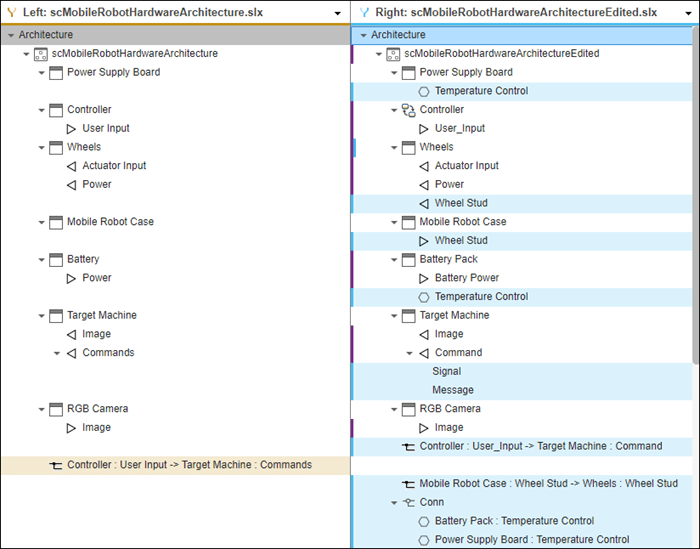This screenshot has width=700, height=549.
Task: Collapse the Architecture section in left pane
Action: pyautogui.click(x=10, y=35)
